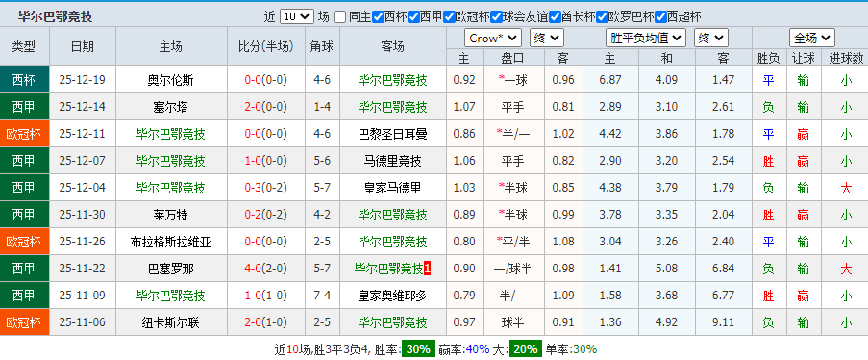Uncheck the 西杯 filter checkbox
868x360 pixels.
tap(378, 16)
